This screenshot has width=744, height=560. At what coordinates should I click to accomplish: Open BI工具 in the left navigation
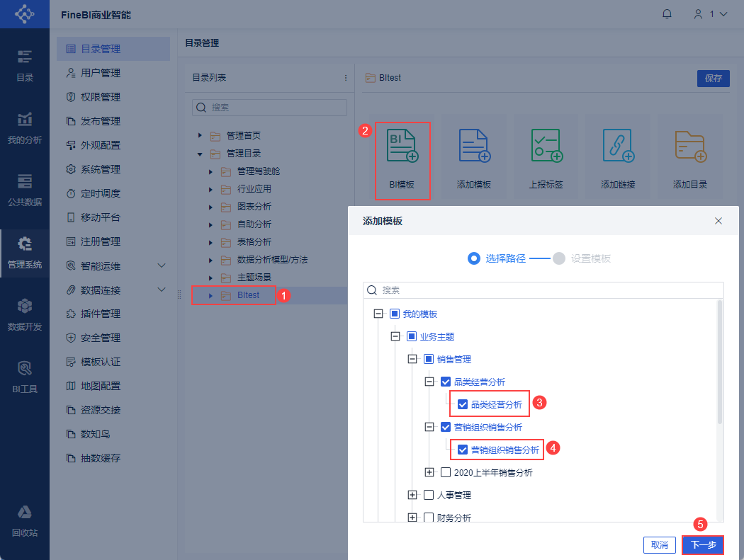tap(25, 377)
